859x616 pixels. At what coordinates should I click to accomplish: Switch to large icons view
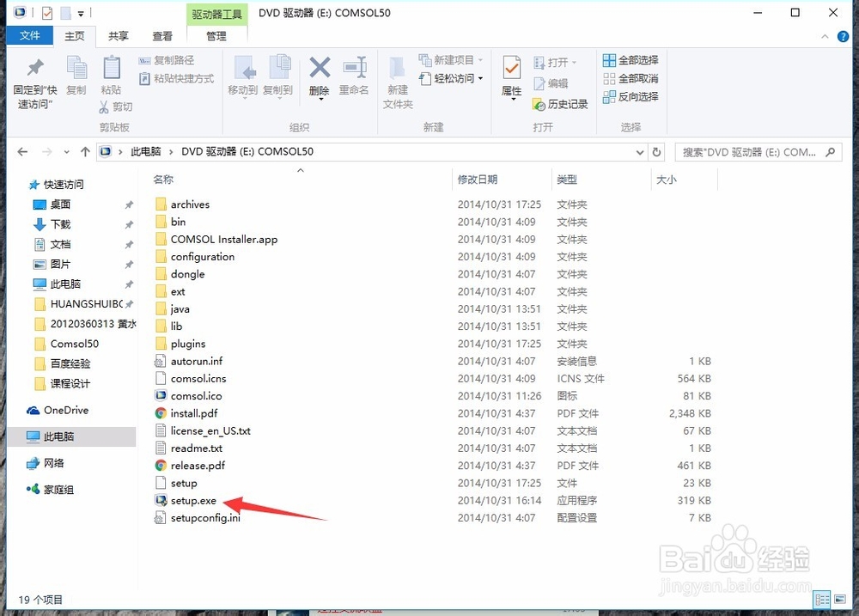click(x=840, y=600)
